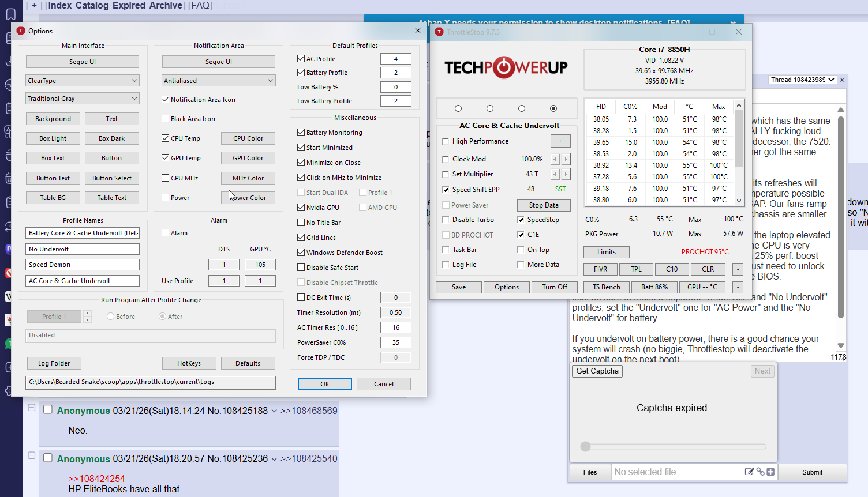
Task: Click the Clock Mod decrease arrow
Action: coord(555,159)
